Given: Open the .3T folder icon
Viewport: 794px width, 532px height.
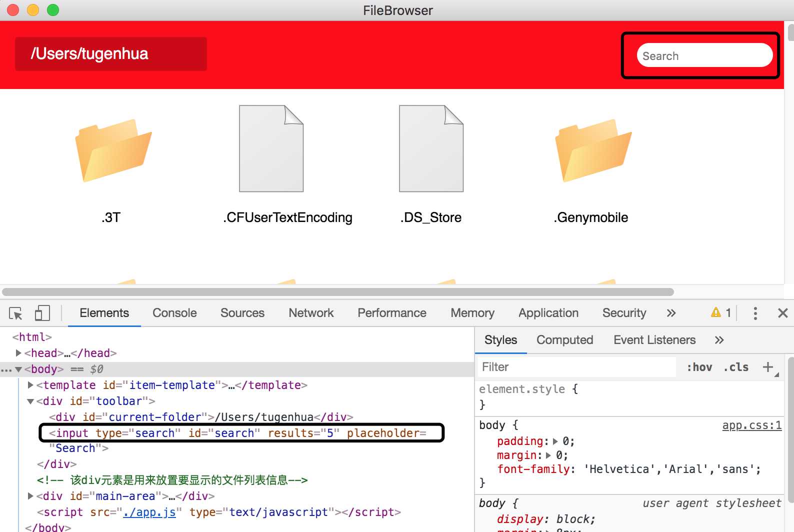Looking at the screenshot, I should (113, 150).
